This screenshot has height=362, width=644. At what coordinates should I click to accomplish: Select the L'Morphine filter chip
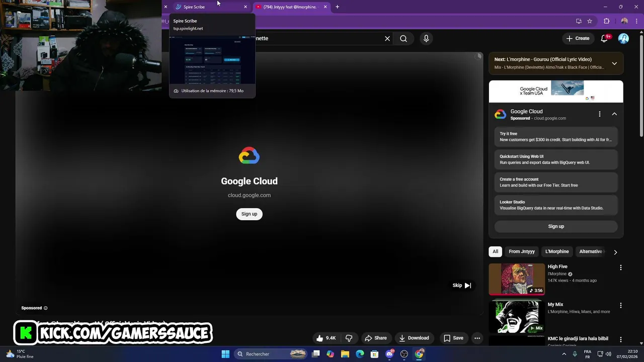(557, 251)
